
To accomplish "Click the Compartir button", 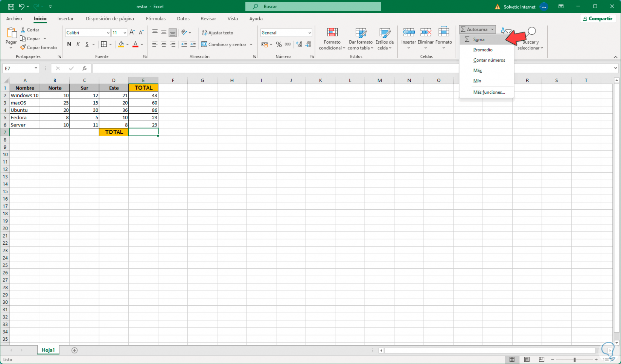I will 598,18.
